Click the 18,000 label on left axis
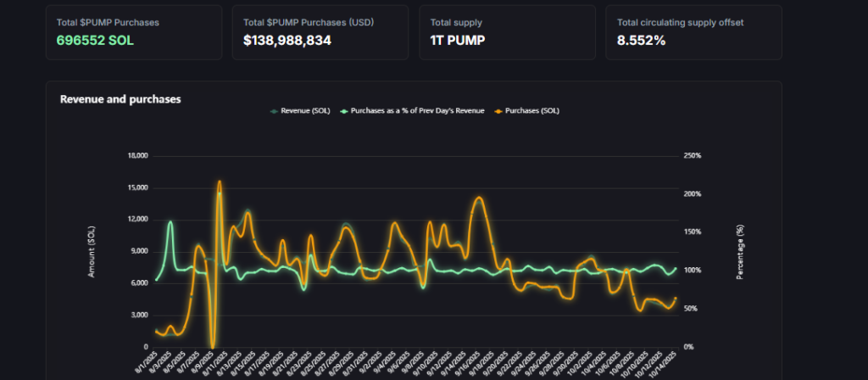Image resolution: width=868 pixels, height=380 pixels. pyautogui.click(x=136, y=156)
